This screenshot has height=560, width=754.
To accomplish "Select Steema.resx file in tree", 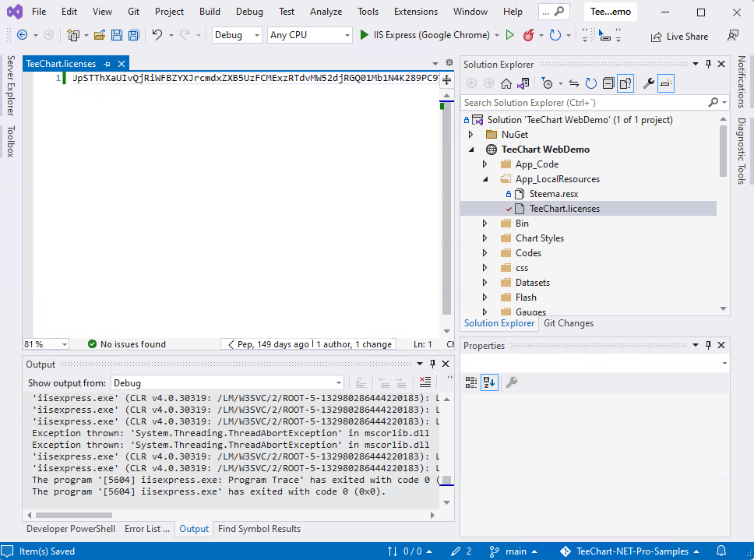I will point(554,194).
